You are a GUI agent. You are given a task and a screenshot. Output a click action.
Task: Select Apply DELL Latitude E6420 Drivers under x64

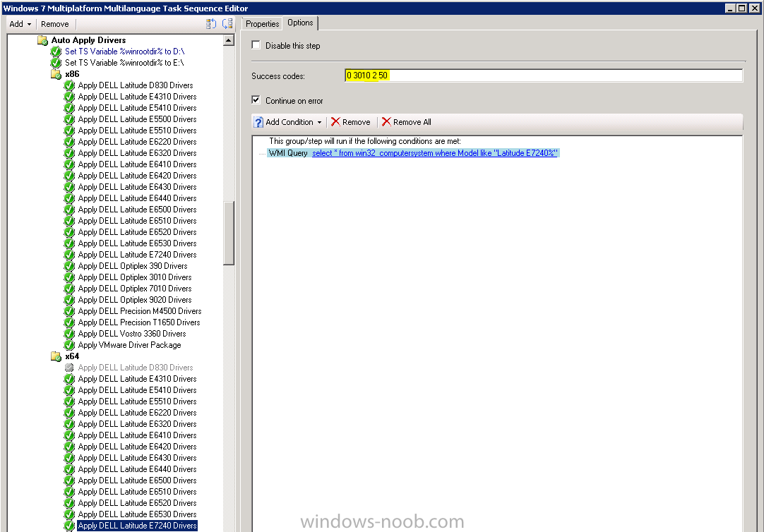[138, 447]
